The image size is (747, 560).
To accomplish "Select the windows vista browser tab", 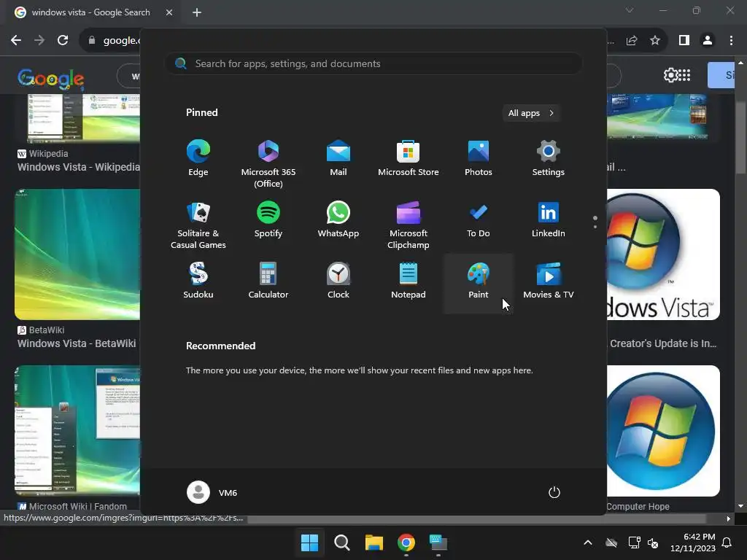I will coord(90,12).
